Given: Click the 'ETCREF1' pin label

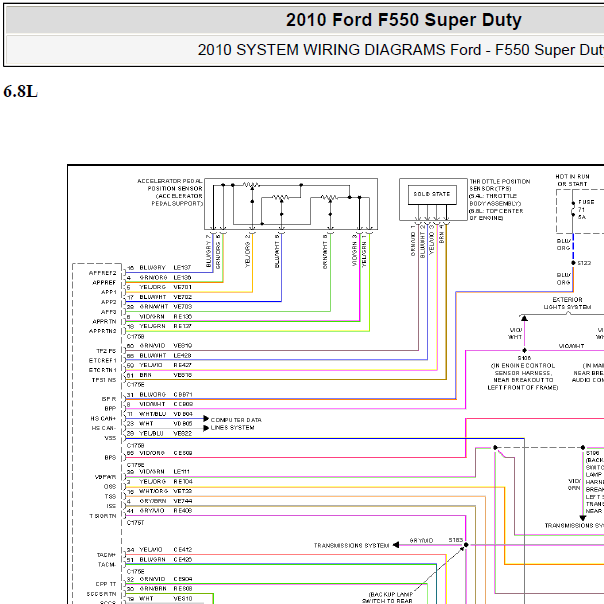Looking at the screenshot, I should [102, 361].
